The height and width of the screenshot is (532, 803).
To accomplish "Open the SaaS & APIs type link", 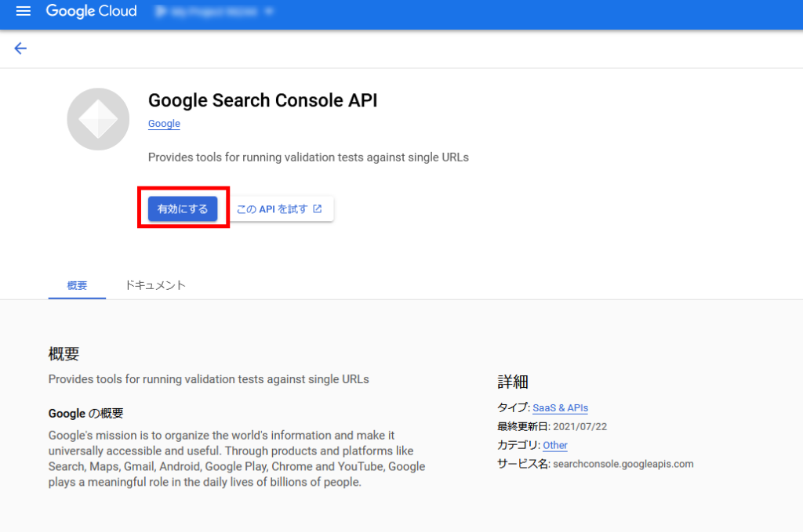I will point(560,408).
